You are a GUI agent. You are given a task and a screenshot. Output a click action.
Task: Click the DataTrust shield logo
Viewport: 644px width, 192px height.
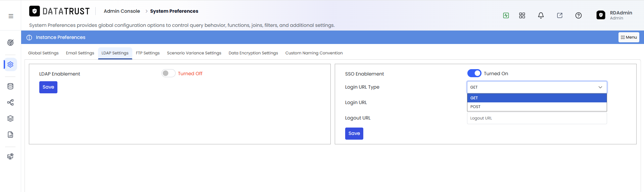(x=35, y=11)
